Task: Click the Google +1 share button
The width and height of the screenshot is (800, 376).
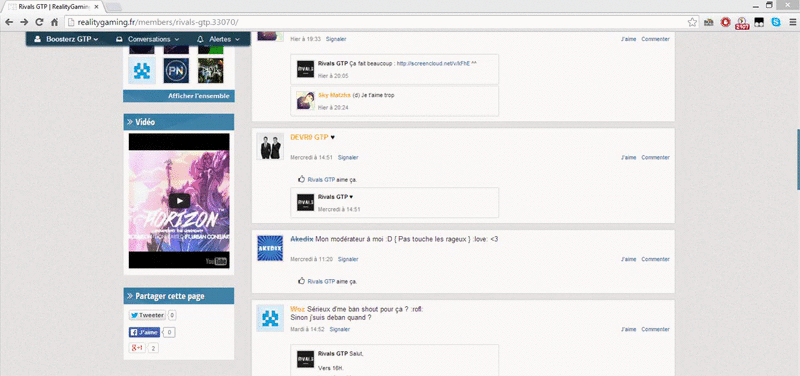Action: tap(137, 348)
